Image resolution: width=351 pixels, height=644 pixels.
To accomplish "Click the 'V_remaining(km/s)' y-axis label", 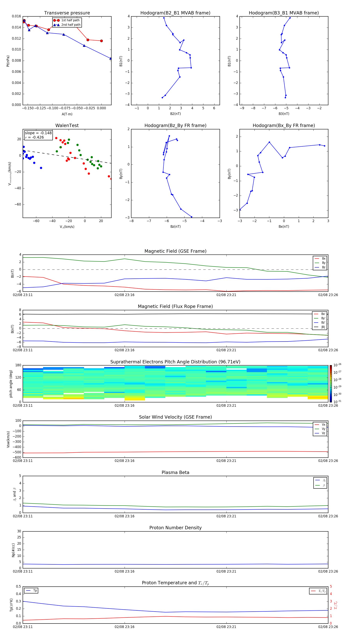I will (10, 173).
